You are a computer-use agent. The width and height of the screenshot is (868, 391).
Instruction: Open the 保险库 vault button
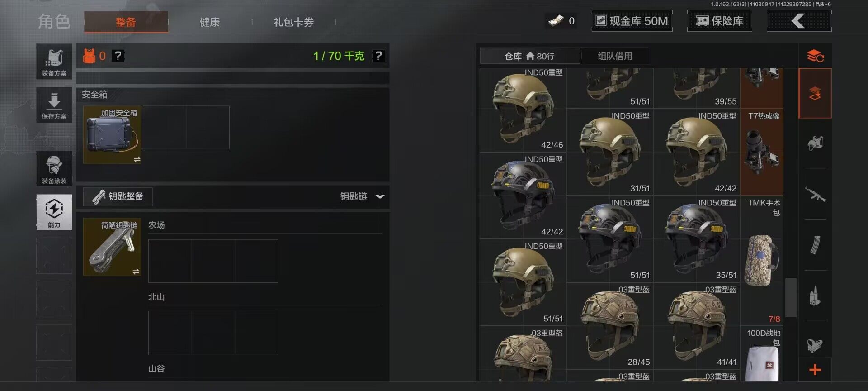[720, 21]
